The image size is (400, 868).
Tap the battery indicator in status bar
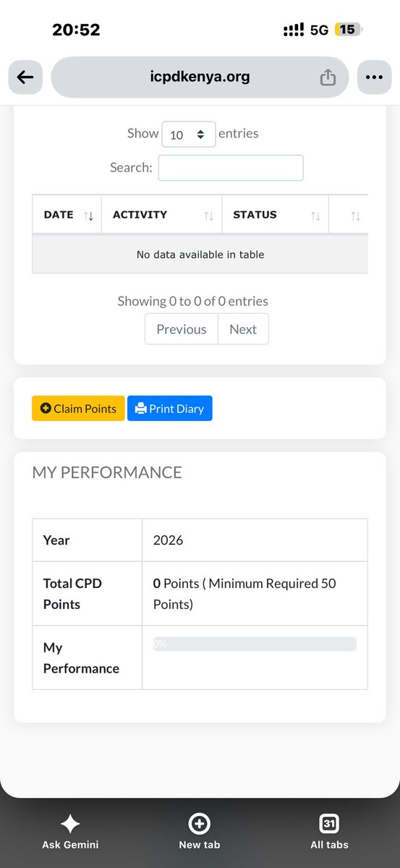click(x=348, y=30)
